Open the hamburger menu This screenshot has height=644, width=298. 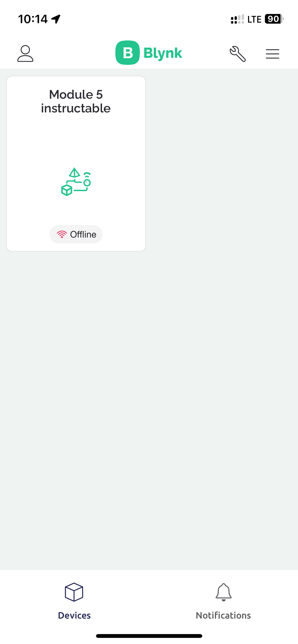[272, 54]
